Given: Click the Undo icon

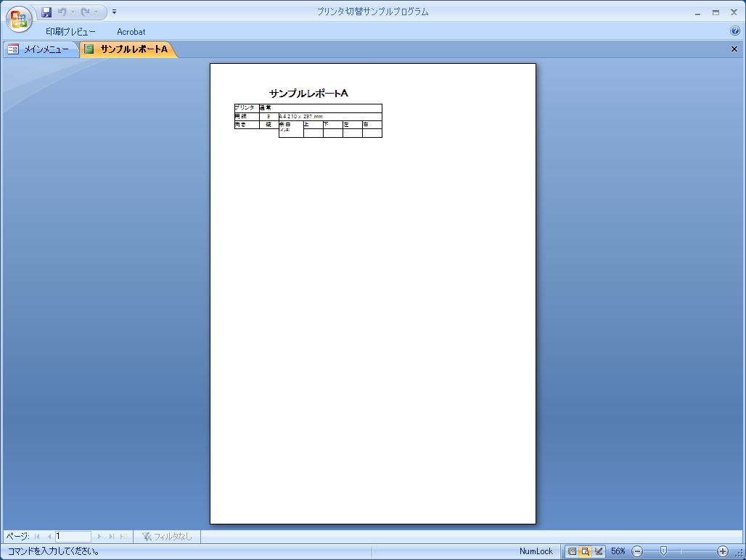Looking at the screenshot, I should tap(62, 12).
